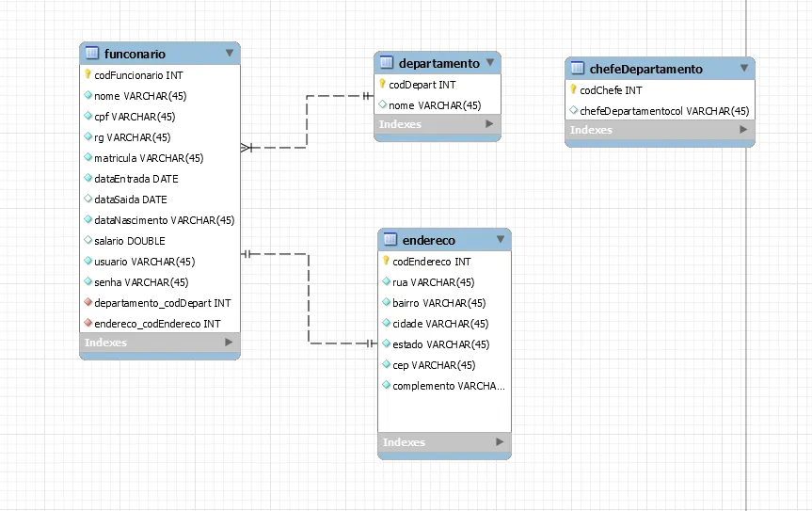Click the endereco table icon
812x511 pixels.
390,240
